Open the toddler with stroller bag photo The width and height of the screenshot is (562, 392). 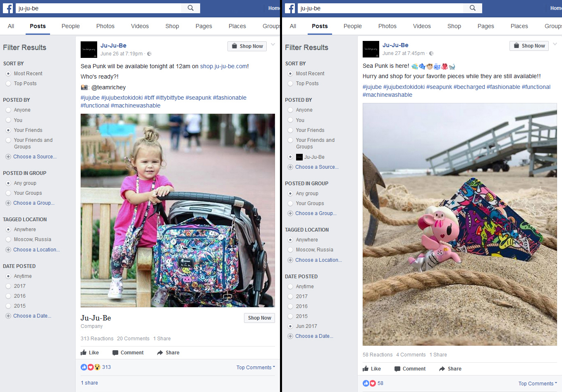[178, 210]
